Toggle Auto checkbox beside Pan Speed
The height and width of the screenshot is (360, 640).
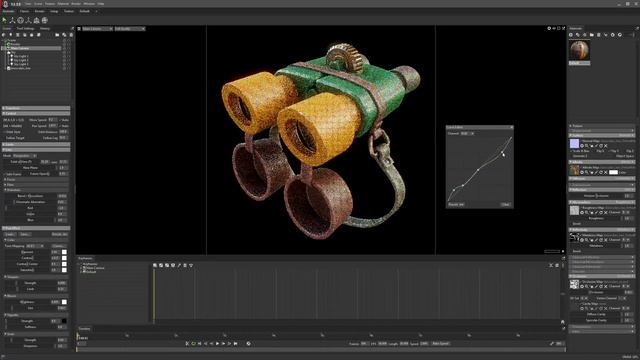click(60, 126)
